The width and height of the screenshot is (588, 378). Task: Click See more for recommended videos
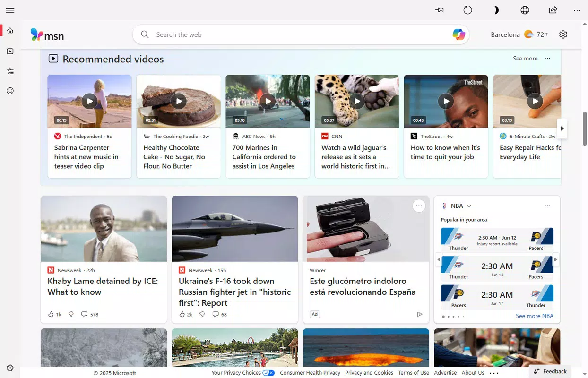pyautogui.click(x=525, y=59)
